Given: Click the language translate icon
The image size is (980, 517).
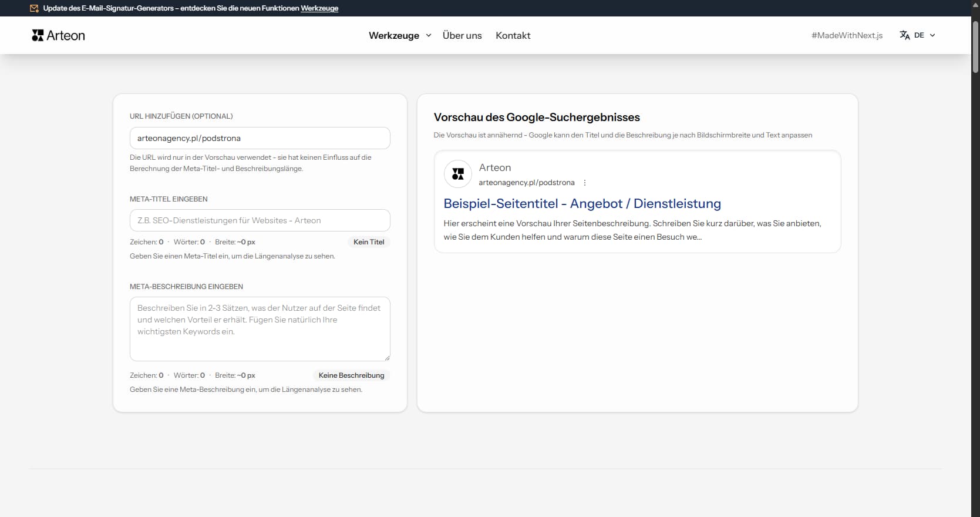Looking at the screenshot, I should click(x=905, y=35).
